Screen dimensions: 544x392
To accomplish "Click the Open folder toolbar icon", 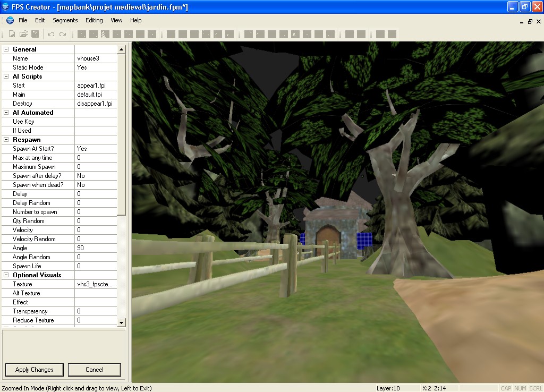I will coord(23,34).
